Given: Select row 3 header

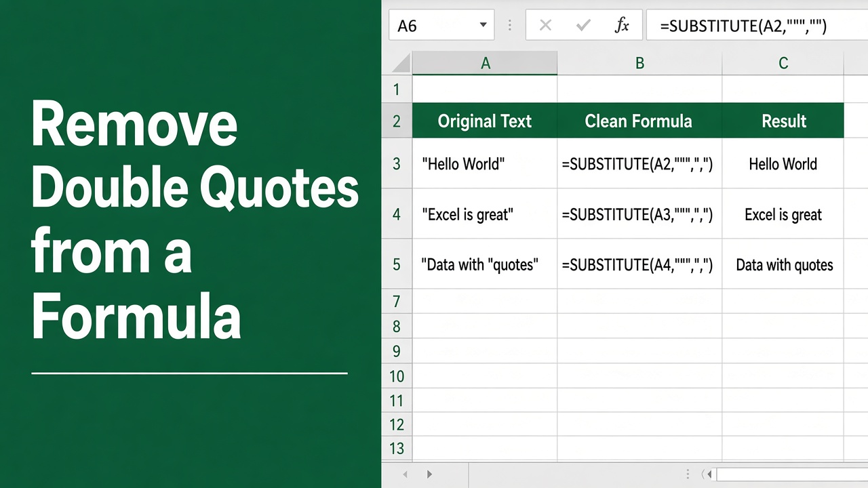Looking at the screenshot, I should coord(397,163).
